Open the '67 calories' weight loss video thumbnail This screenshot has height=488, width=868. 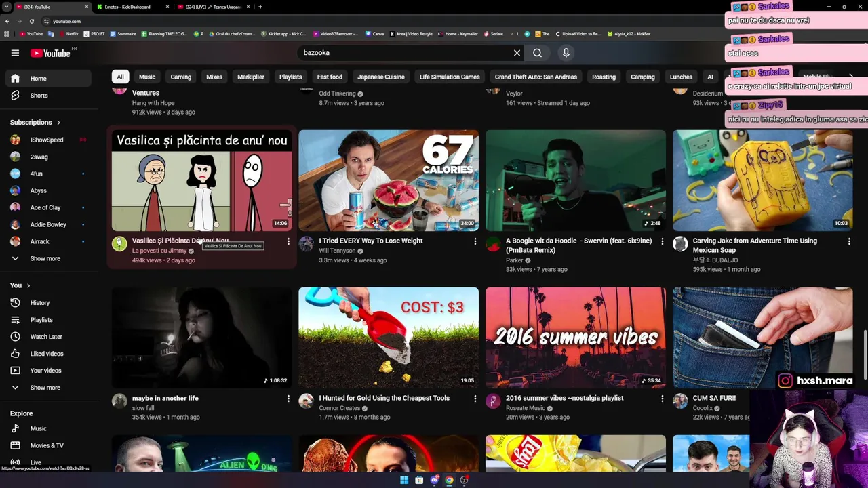point(389,180)
